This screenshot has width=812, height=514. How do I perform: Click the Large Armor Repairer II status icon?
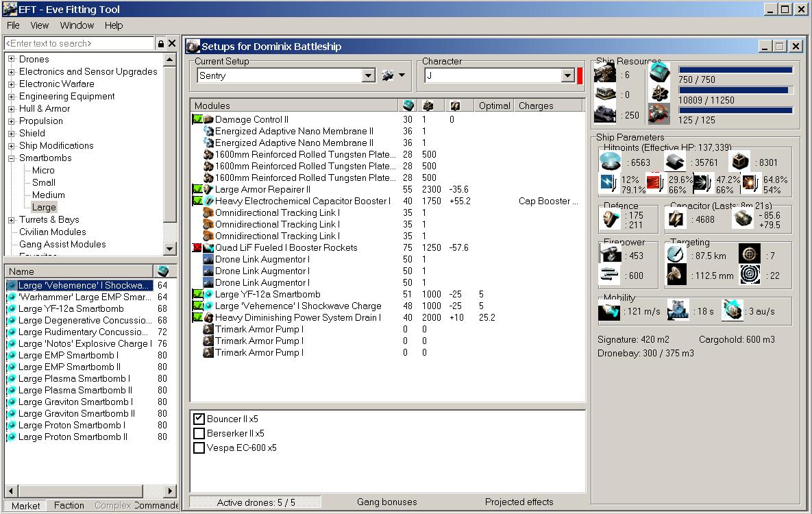click(197, 190)
